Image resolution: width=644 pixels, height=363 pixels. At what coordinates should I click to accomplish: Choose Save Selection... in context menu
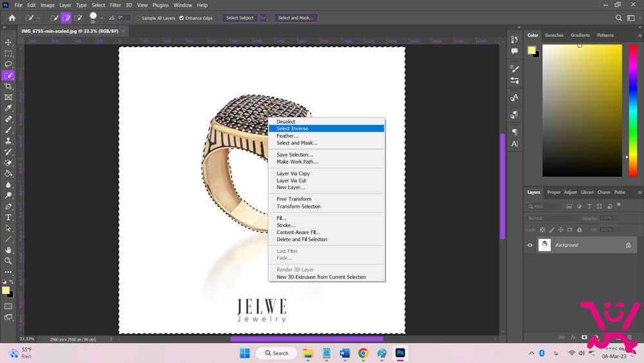tap(326, 155)
